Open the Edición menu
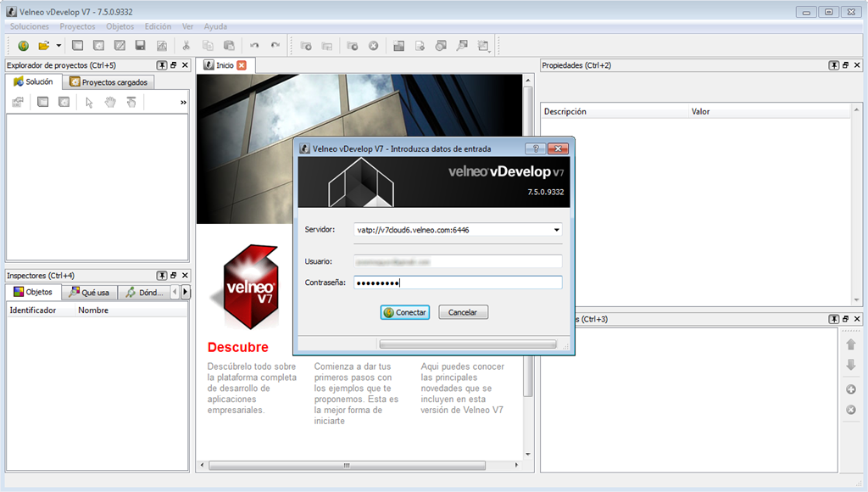The width and height of the screenshot is (868, 492). (158, 26)
